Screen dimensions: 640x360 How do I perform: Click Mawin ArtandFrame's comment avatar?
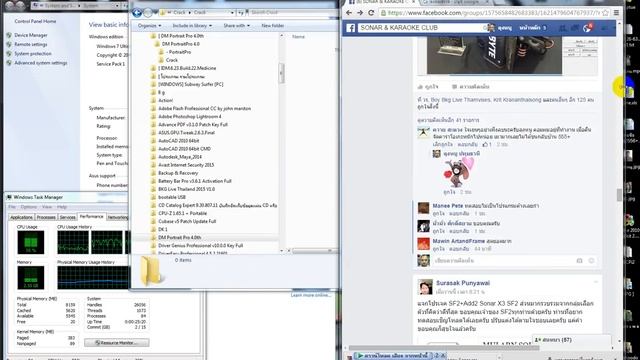click(x=423, y=244)
